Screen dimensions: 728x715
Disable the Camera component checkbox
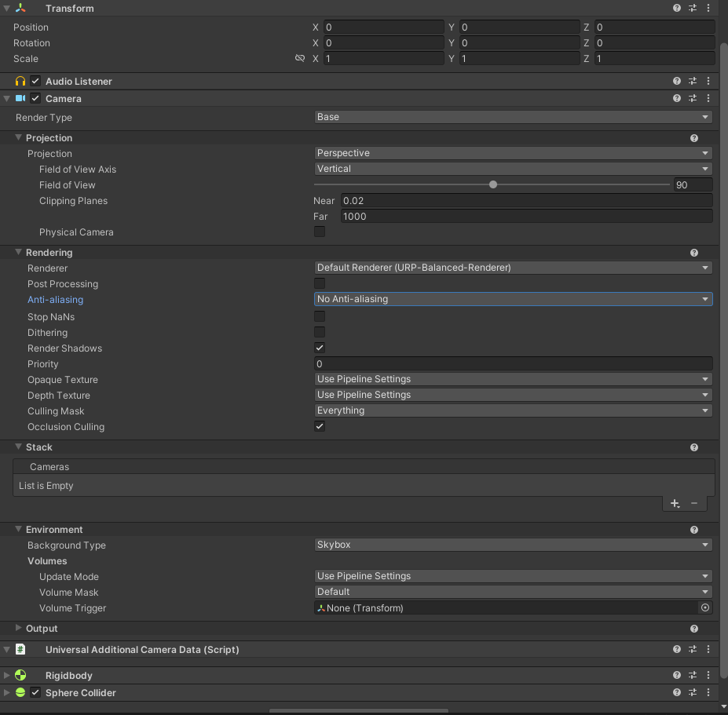click(35, 98)
